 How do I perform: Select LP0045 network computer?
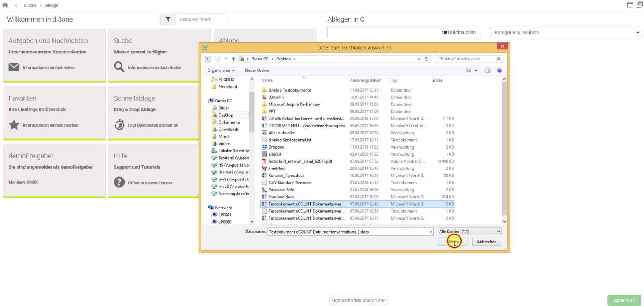pos(225,215)
